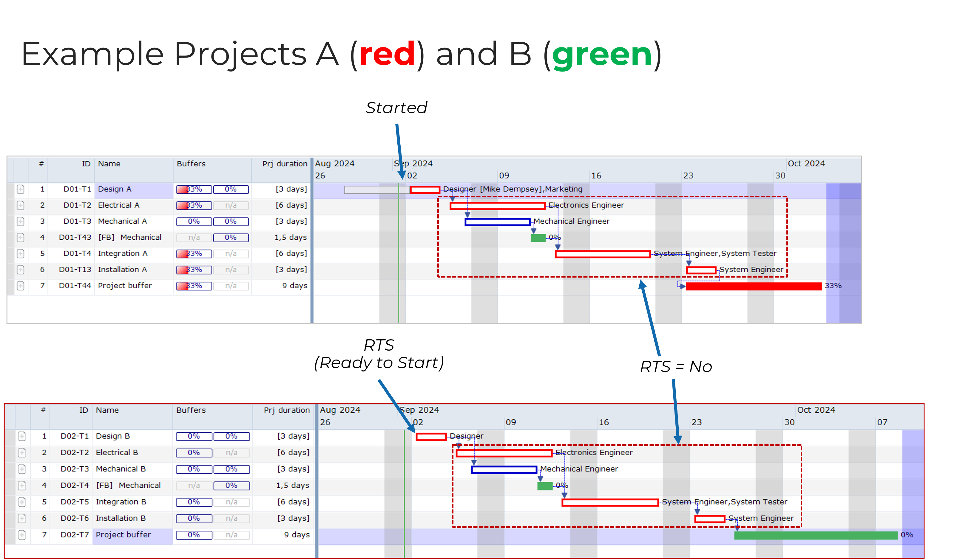Click the note icon for Integration B
This screenshot has height=559, width=980.
[x=22, y=502]
